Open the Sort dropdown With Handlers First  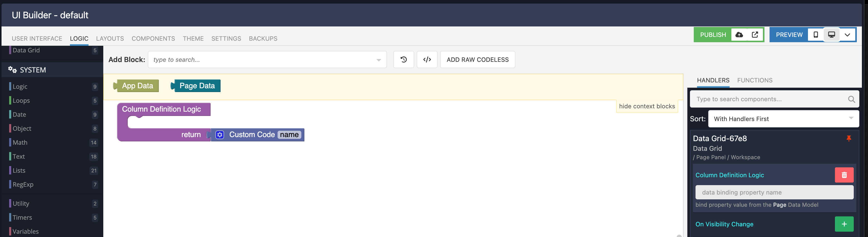(783, 119)
